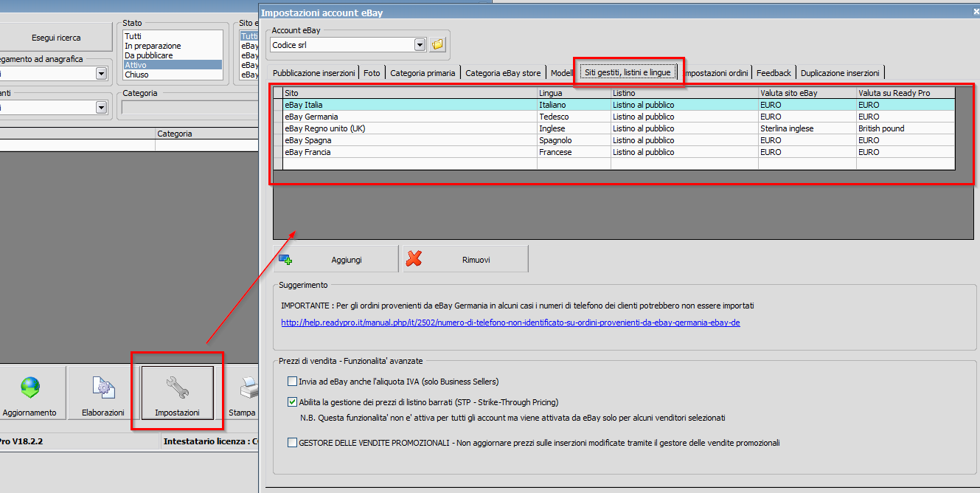Open Elaborazioni document gear icon button
This screenshot has height=493, width=980.
pos(102,393)
